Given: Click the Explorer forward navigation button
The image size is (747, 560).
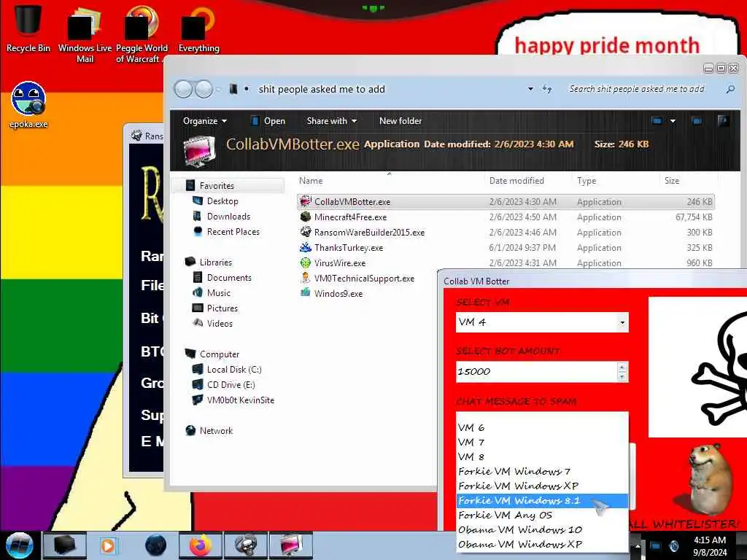Looking at the screenshot, I should point(204,89).
